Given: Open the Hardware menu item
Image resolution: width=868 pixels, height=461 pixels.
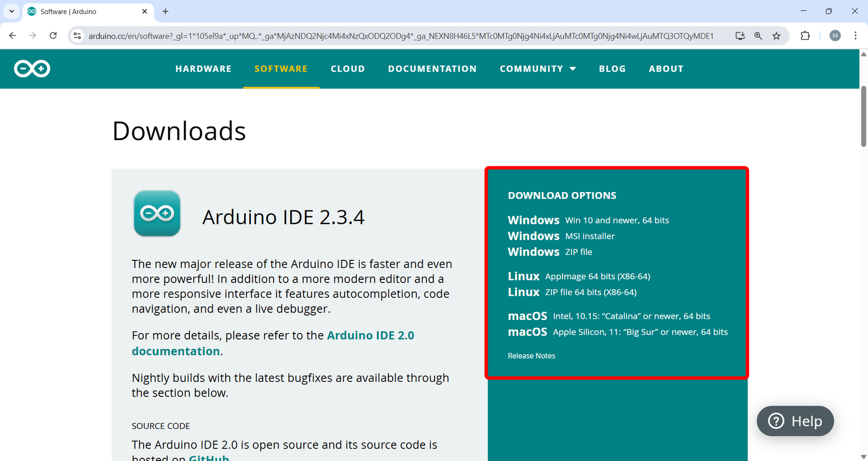Looking at the screenshot, I should click(203, 69).
